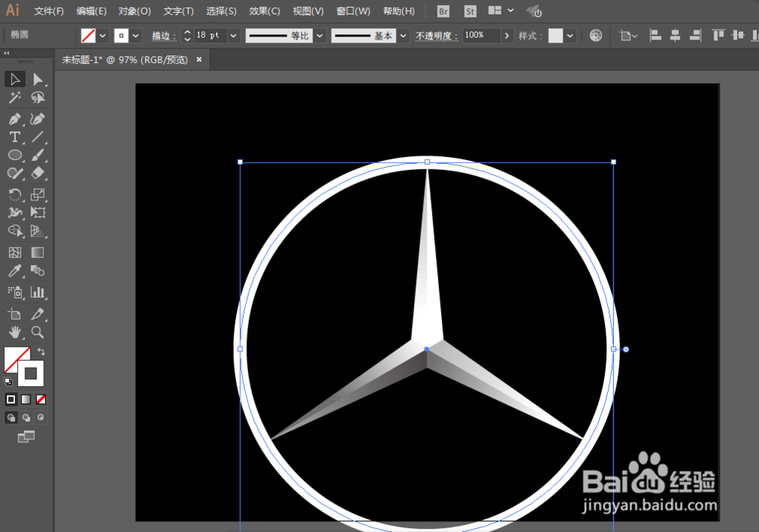Screen dimensions: 759x532
Task: Open 窗口(W) menu
Action: 354,11
